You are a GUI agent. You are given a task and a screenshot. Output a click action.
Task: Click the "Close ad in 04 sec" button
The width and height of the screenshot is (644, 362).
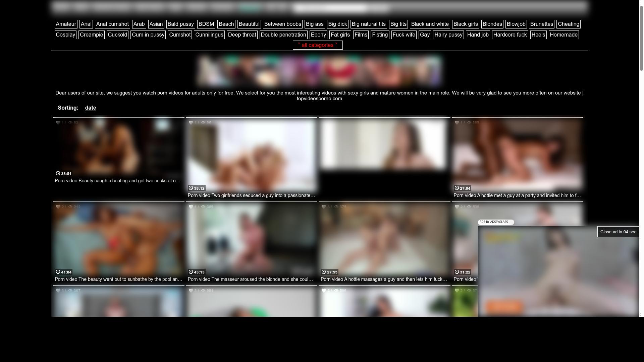point(618,232)
